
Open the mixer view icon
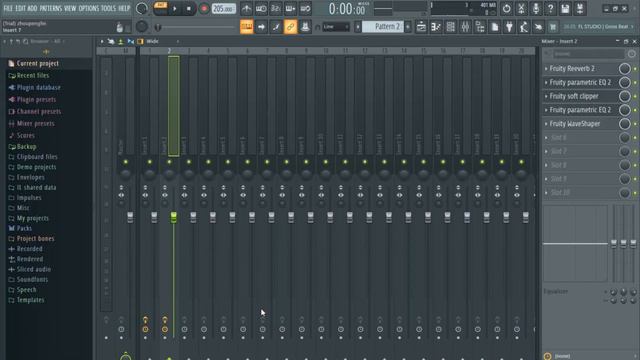point(465,27)
